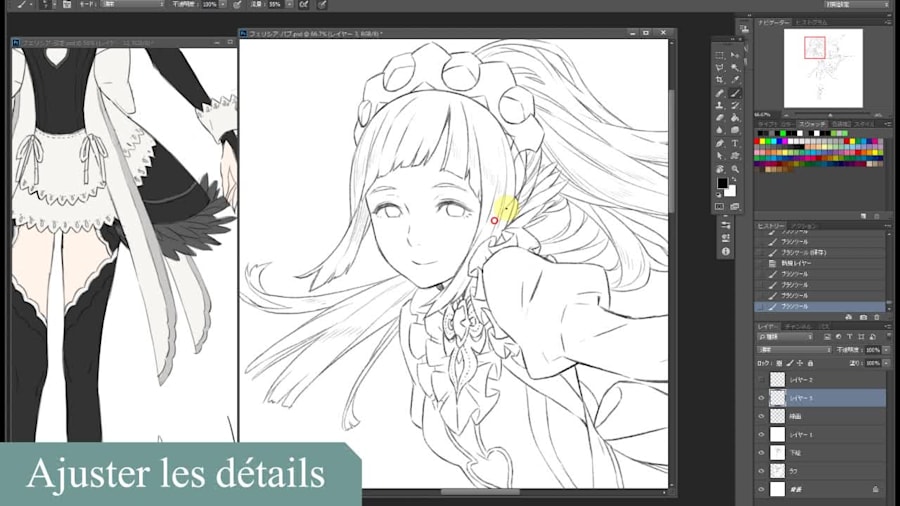Open layer opacity dropdown arrow

click(x=886, y=349)
